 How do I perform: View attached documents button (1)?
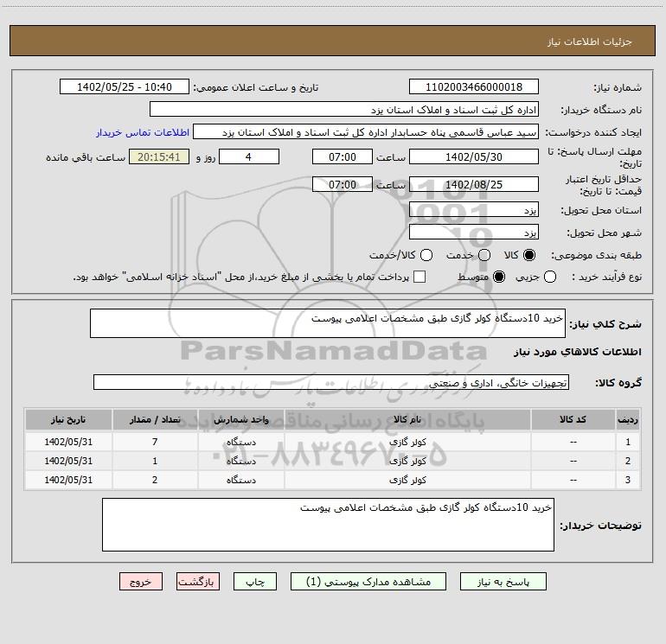(368, 582)
